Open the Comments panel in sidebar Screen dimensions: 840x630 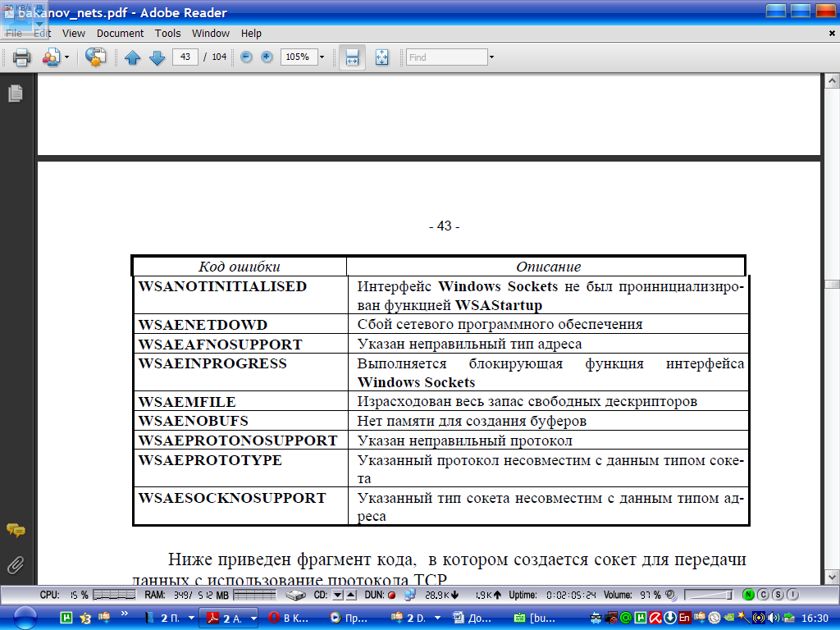(16, 531)
